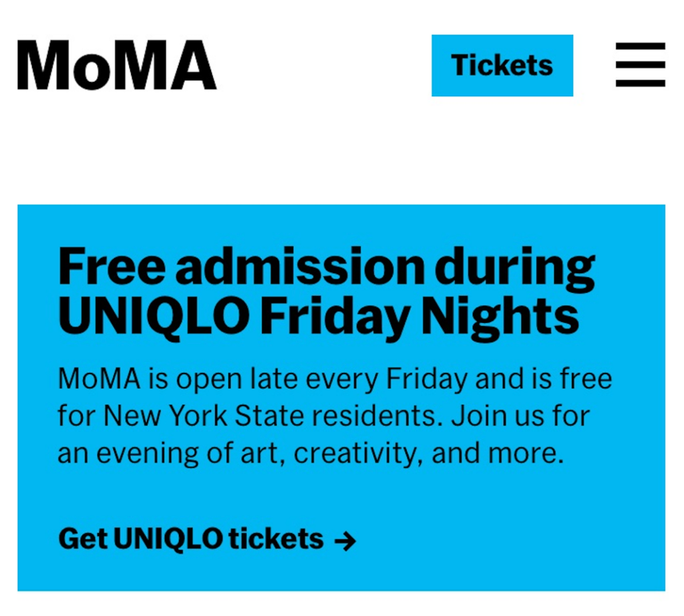
Task: Tap the bottom bar of the menu icon
Action: pyautogui.click(x=640, y=83)
